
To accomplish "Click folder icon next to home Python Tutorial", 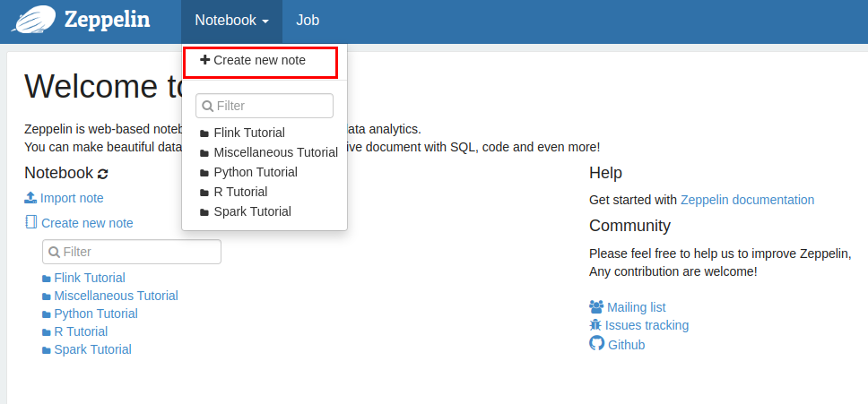I will (x=47, y=314).
